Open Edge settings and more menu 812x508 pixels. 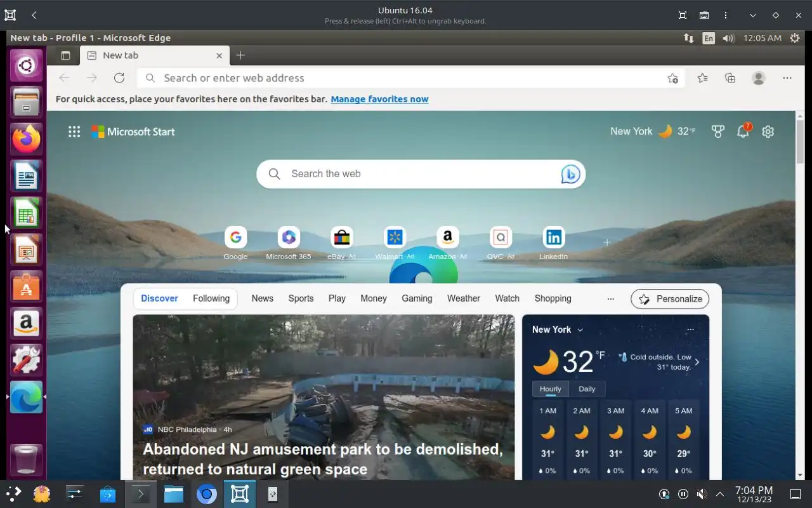pos(787,78)
